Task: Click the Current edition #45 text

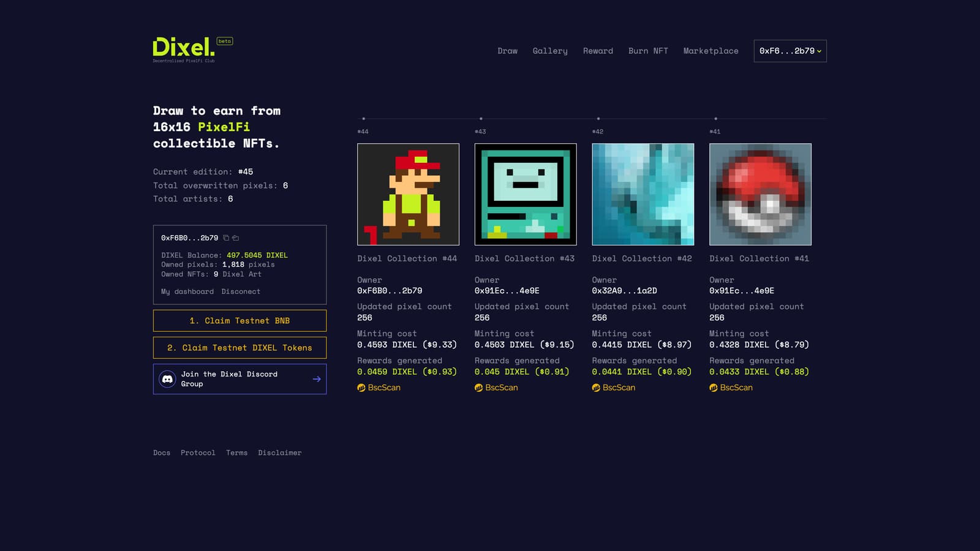Action: tap(203, 172)
